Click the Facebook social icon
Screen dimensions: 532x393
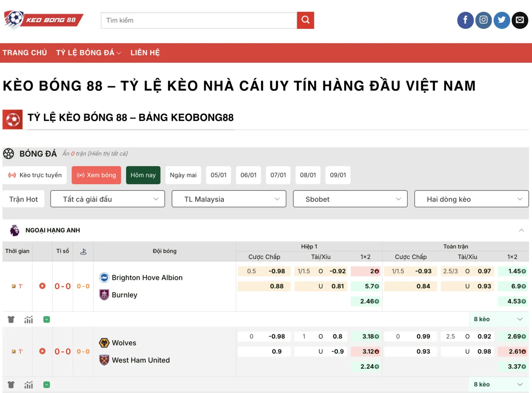[x=465, y=20]
